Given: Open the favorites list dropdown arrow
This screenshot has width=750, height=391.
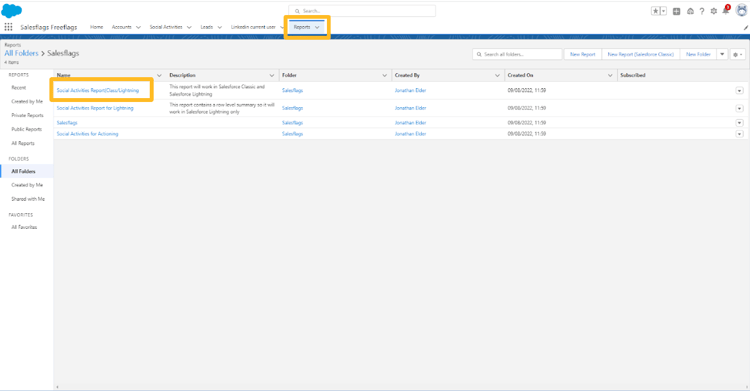Looking at the screenshot, I should (663, 11).
